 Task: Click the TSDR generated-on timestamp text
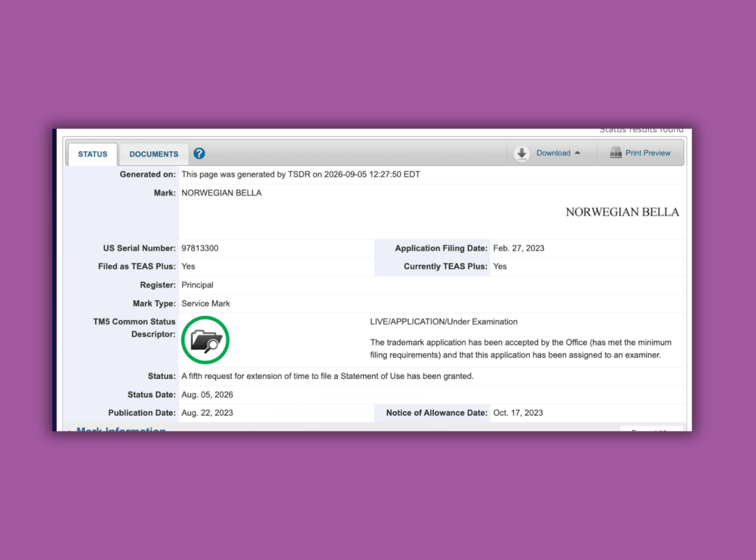tap(301, 175)
